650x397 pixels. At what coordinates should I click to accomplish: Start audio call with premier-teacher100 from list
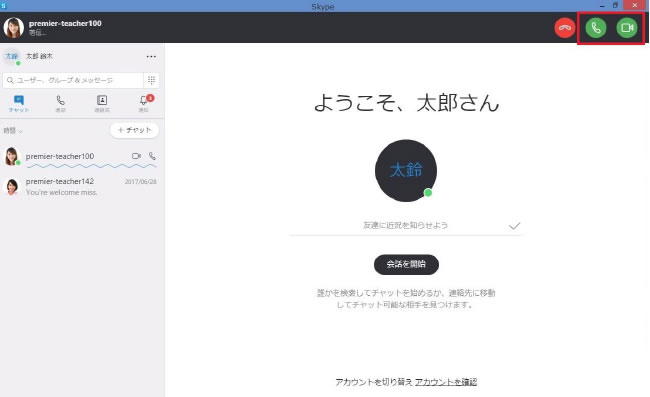click(152, 156)
